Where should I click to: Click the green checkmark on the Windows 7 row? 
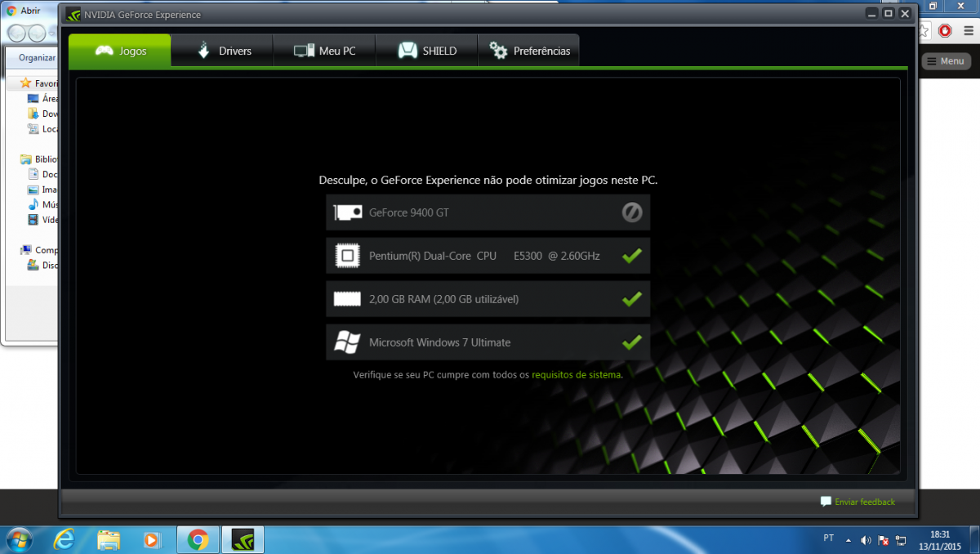[x=632, y=342]
